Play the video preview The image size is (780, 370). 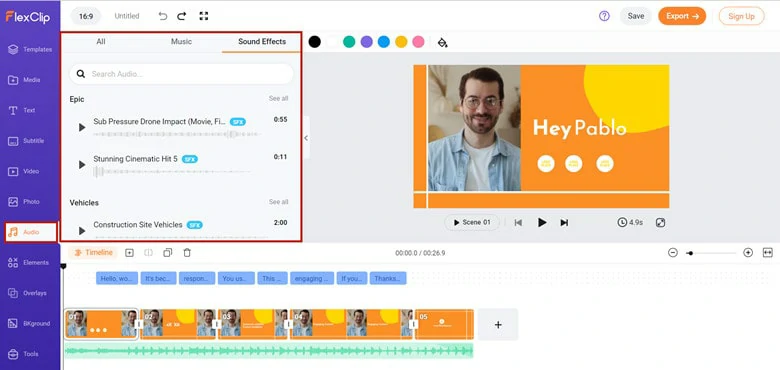pyautogui.click(x=542, y=222)
